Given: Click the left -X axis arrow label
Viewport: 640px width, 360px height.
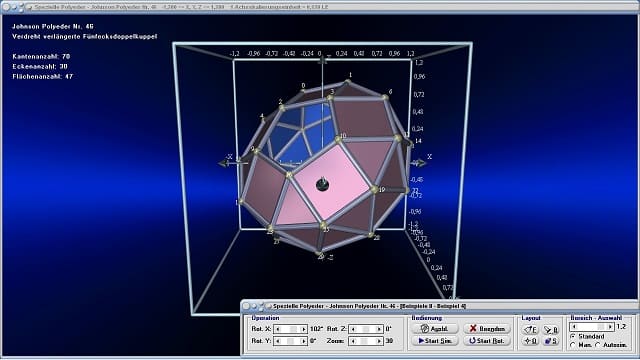Looking at the screenshot, I should pos(229,157).
